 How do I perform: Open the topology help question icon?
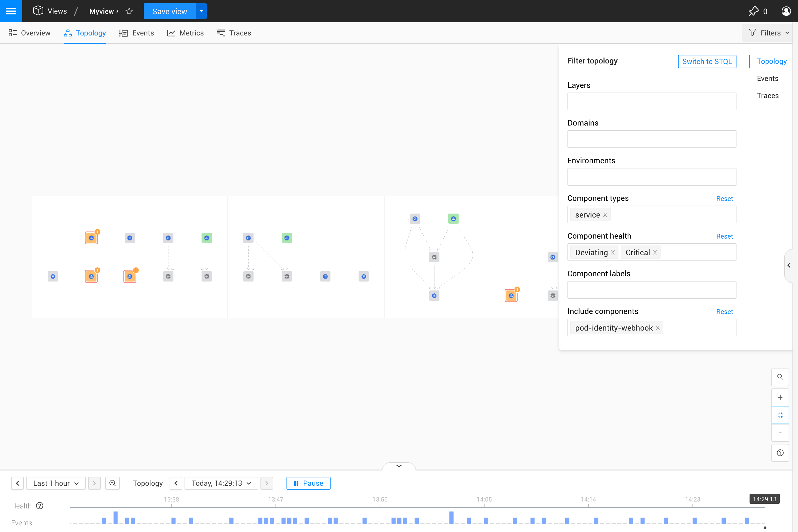pos(780,452)
